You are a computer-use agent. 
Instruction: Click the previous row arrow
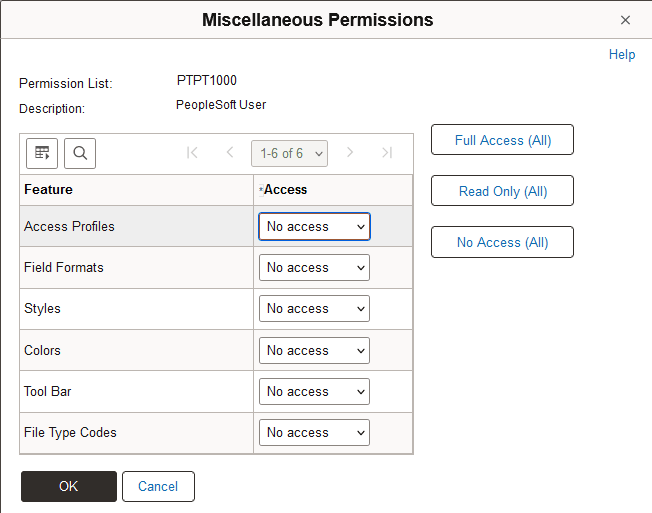(x=230, y=153)
